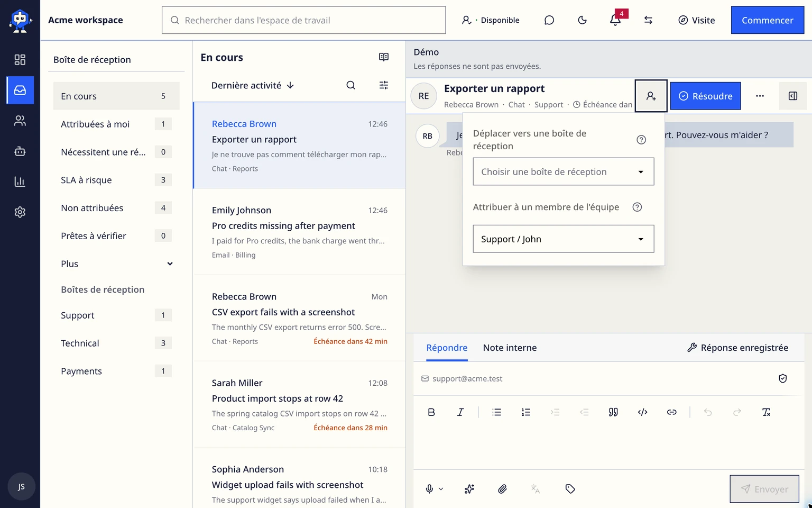Open the bot automation icon in sidebar

pos(20,151)
